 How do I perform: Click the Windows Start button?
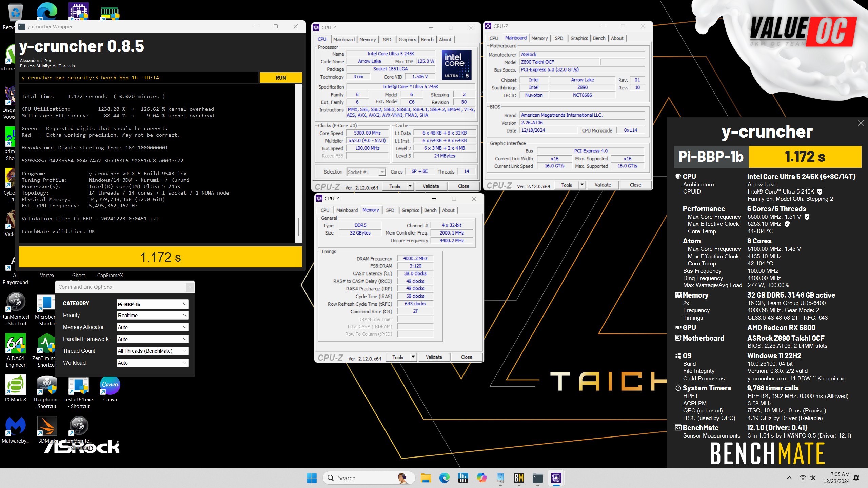point(311,478)
